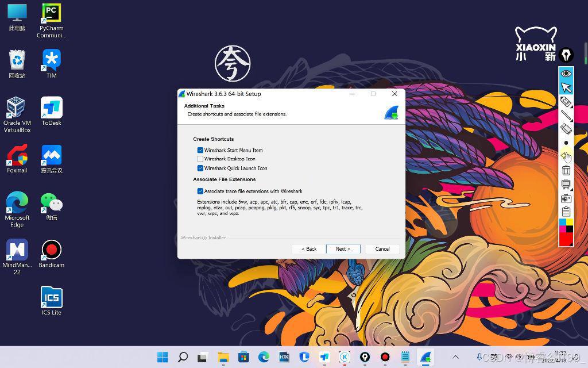Click the round pen nib icon under XIAOXIN logo
This screenshot has height=368, width=588.
click(x=566, y=55)
